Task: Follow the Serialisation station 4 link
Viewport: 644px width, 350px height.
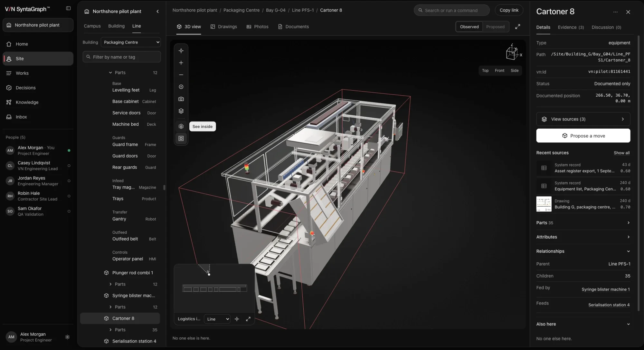Action: (609, 305)
